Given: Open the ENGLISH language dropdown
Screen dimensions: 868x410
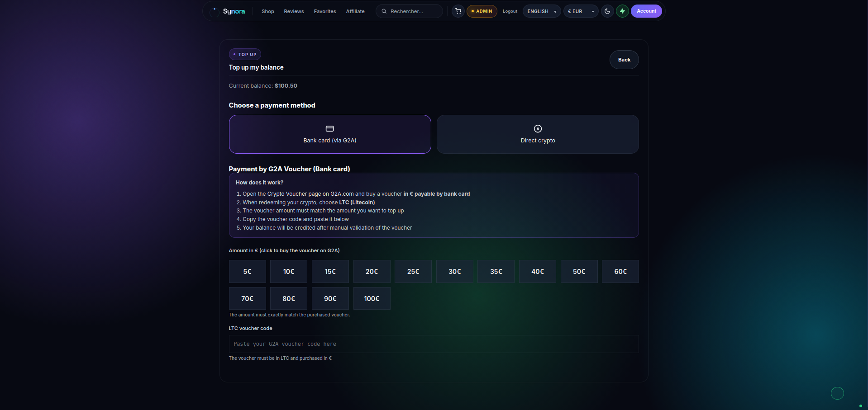Looking at the screenshot, I should [542, 11].
